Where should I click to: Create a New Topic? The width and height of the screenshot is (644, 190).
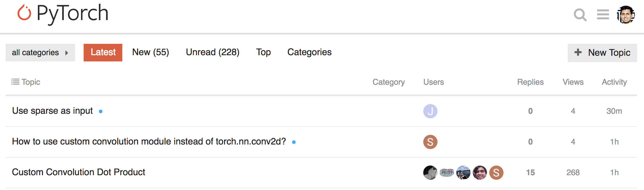pyautogui.click(x=602, y=53)
